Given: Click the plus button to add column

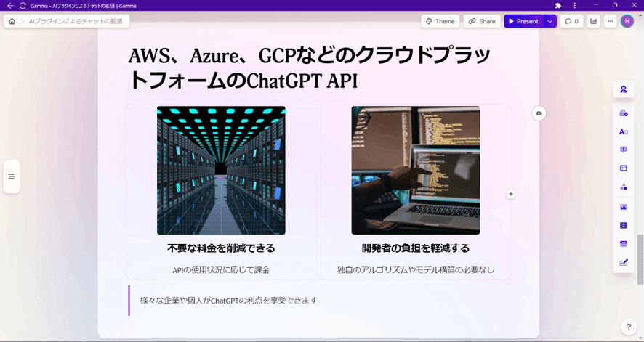Looking at the screenshot, I should click(x=510, y=194).
